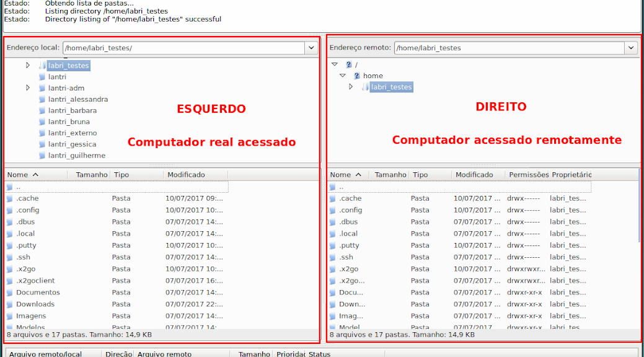Select Documentos folder in local file list
This screenshot has width=644, height=357.
coord(38,293)
